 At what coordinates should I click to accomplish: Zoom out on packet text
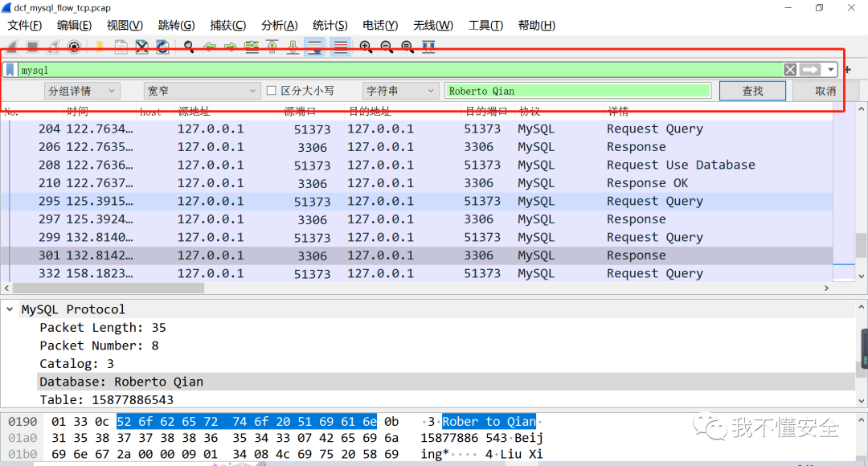pyautogui.click(x=387, y=47)
